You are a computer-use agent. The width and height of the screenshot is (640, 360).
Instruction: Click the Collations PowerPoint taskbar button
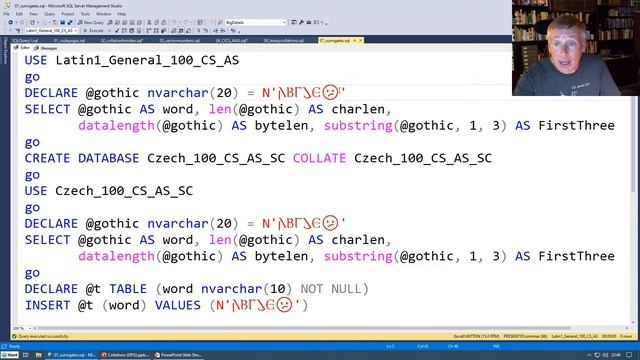[125, 355]
